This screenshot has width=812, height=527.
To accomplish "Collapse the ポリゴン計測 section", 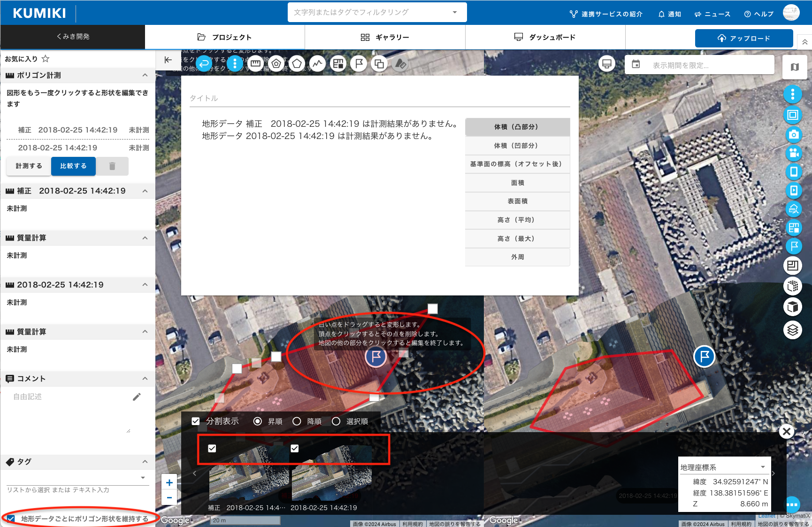I will 145,75.
